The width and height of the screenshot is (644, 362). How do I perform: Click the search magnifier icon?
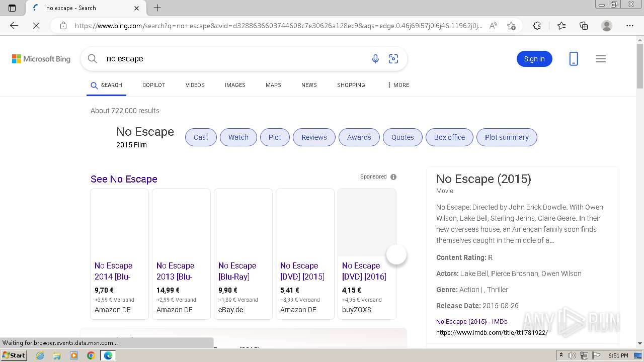(93, 59)
